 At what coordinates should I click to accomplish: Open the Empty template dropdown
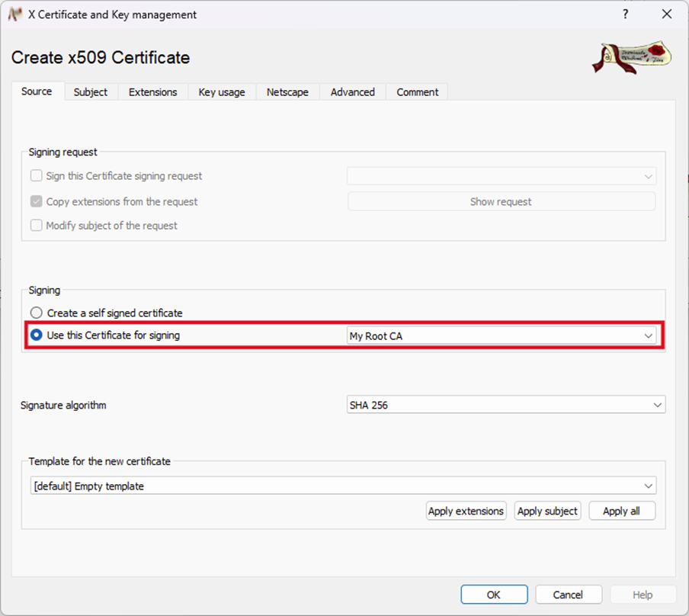tap(343, 486)
